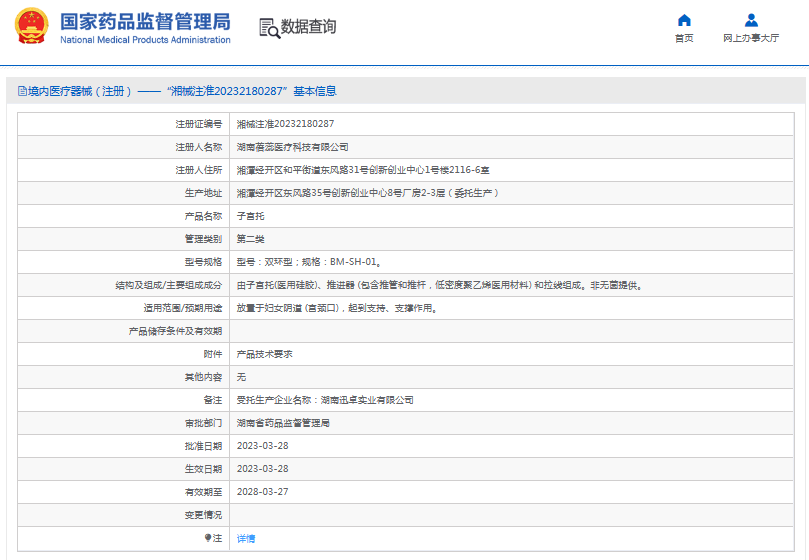809x560 pixels.
Task: Select the 生产地址 address value
Action: (368, 193)
